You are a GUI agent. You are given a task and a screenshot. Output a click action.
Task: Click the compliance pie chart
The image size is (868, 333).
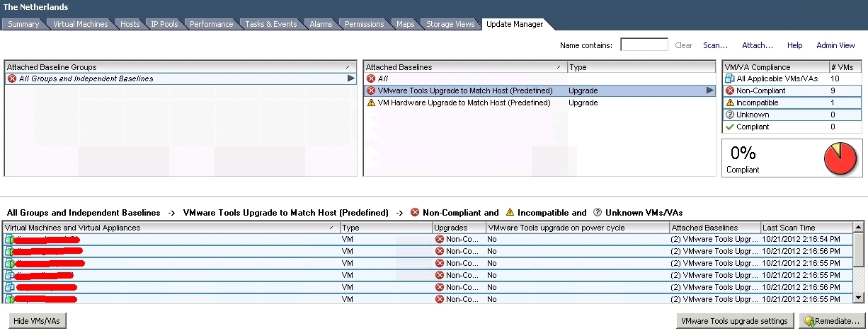tap(841, 158)
